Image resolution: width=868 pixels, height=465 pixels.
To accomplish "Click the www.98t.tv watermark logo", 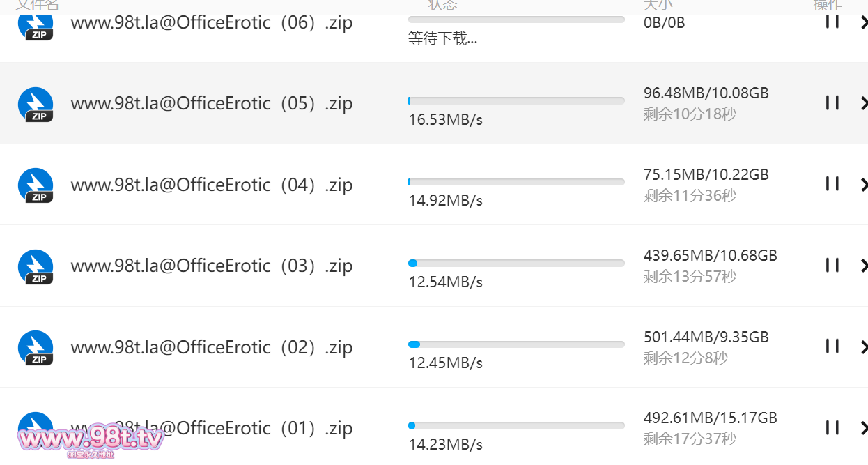I will pyautogui.click(x=91, y=439).
